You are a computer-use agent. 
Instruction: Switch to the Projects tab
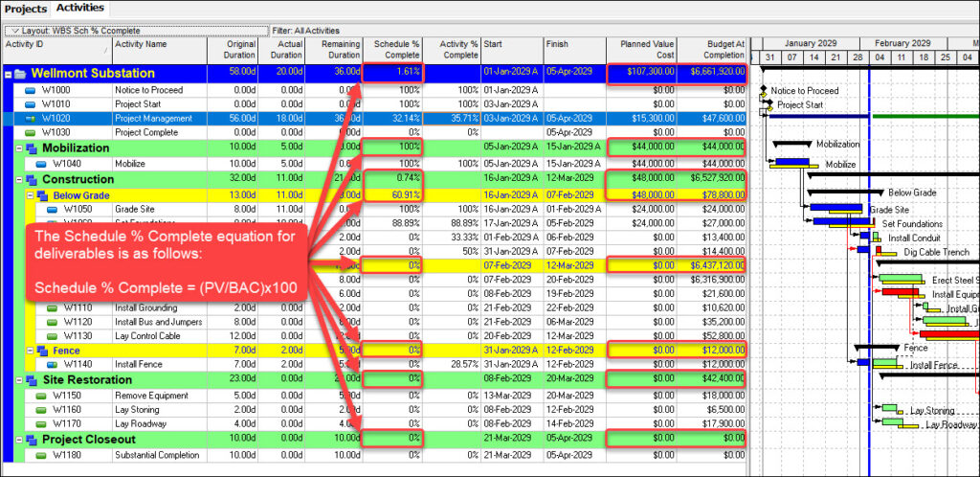pos(26,9)
